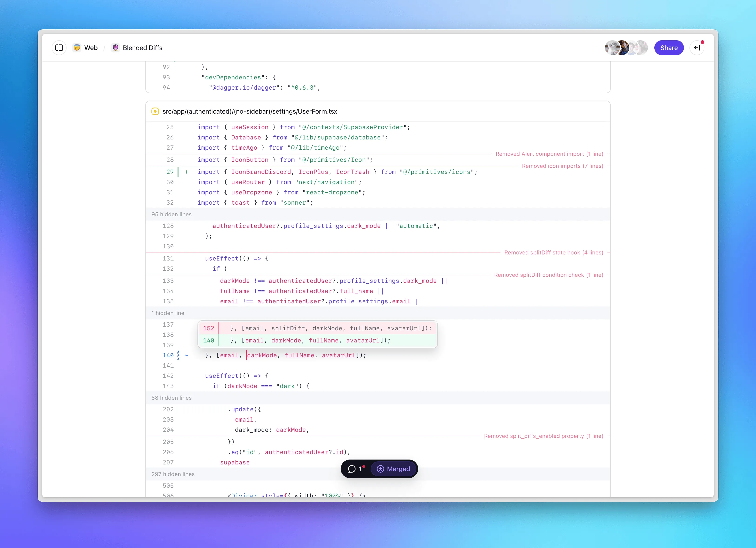Go to the Web breadcrumb
Image resolution: width=756 pixels, height=548 pixels.
click(91, 48)
